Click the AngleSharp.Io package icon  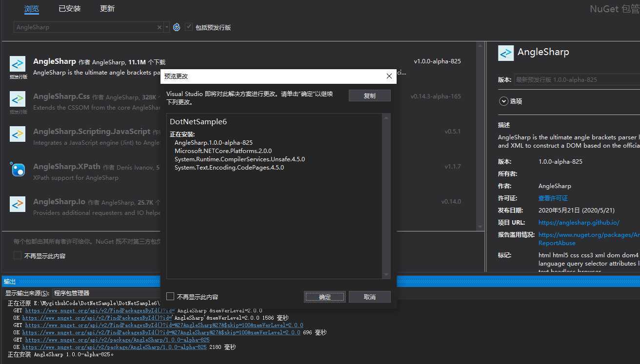(18, 204)
